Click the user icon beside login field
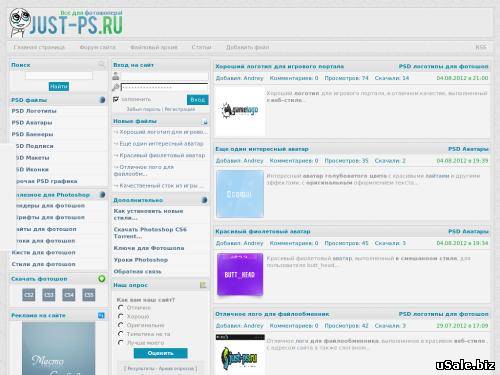This screenshot has height=375, width=500. pyautogui.click(x=116, y=76)
